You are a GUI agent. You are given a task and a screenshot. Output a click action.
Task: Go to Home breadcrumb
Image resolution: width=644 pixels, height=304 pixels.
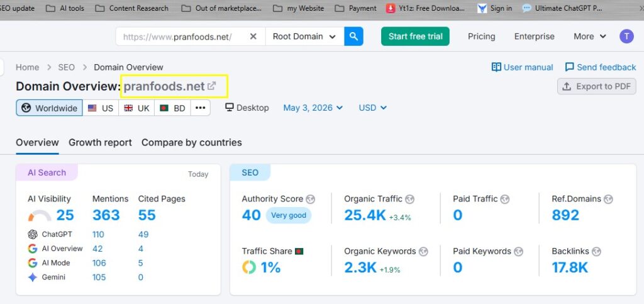coord(28,67)
